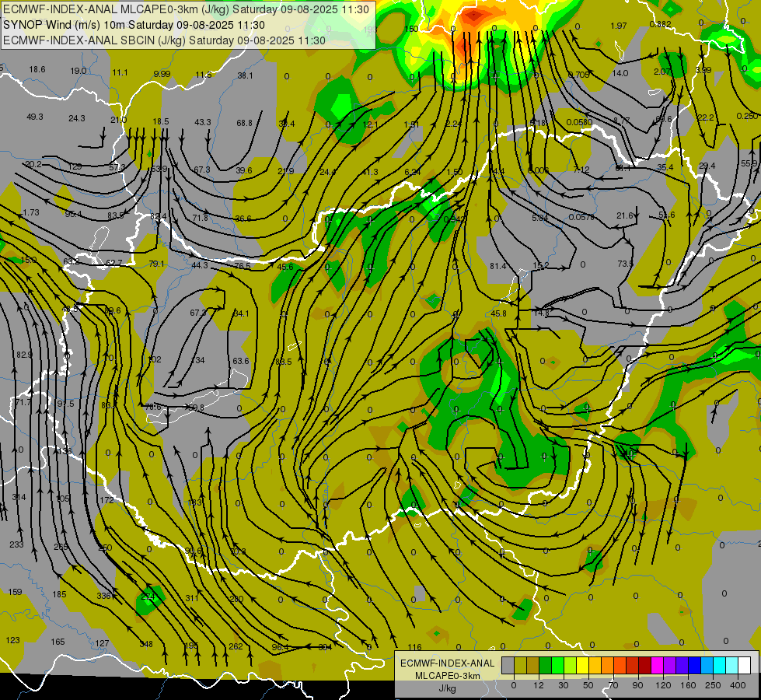The height and width of the screenshot is (700, 761).
Task: Click the map value '45.8'
Action: (498, 313)
